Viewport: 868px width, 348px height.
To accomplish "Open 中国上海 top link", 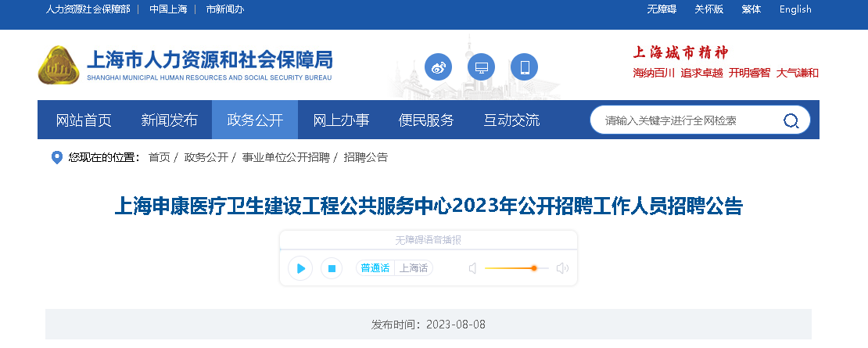I will [x=168, y=9].
